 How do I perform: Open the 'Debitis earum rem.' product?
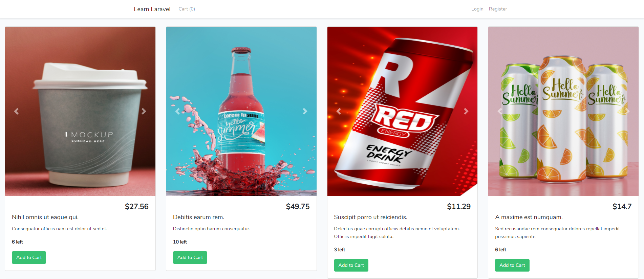[x=198, y=217]
